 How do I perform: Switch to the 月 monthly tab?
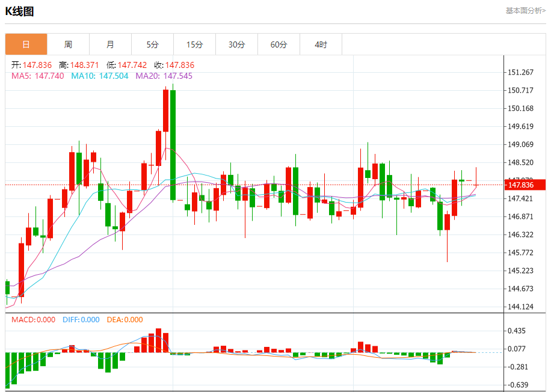coord(110,44)
